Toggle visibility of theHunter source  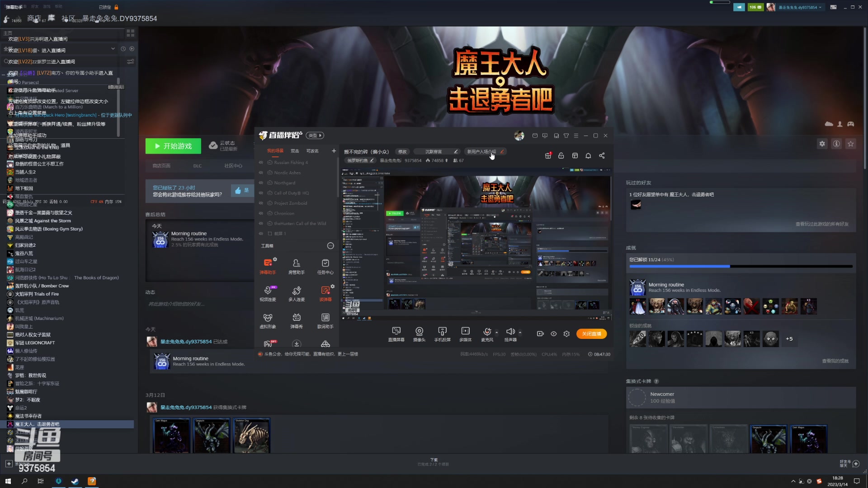[261, 224]
